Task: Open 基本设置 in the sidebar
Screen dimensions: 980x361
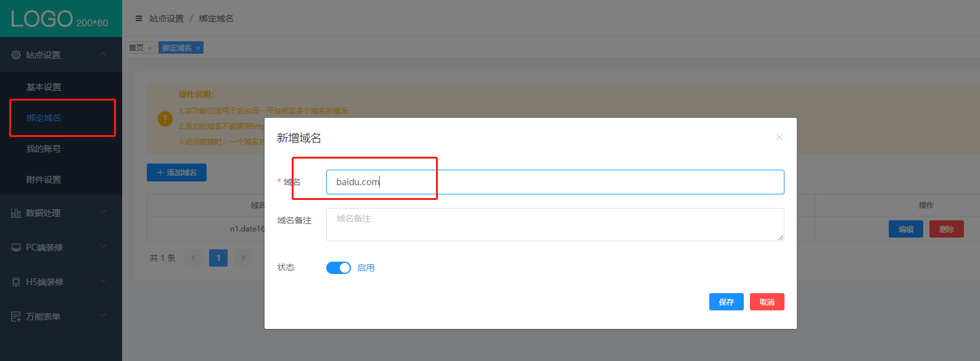Action: [44, 87]
